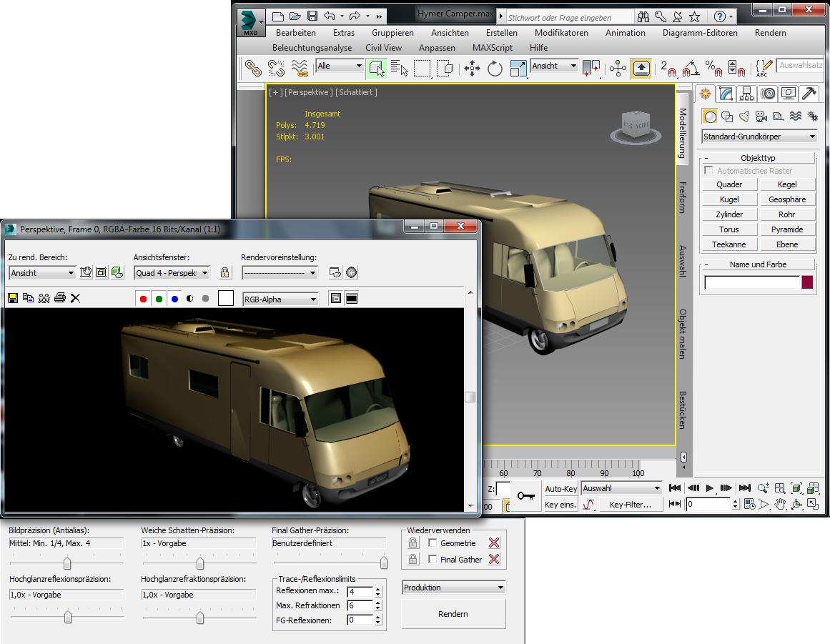
Task: Open the Modify panel tab
Action: pos(726,94)
